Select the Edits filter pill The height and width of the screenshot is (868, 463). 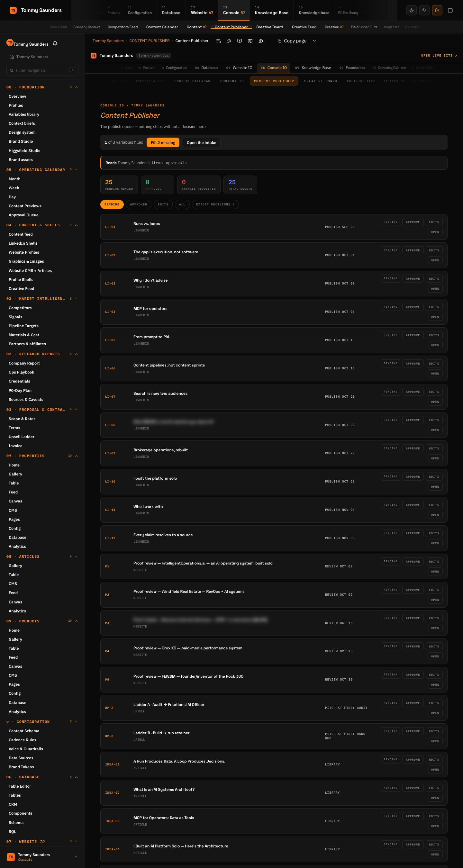click(163, 204)
